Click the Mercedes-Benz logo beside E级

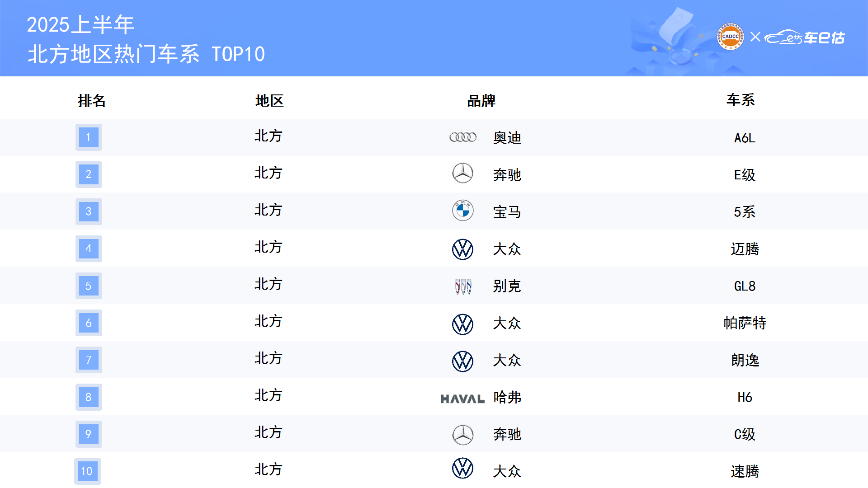(x=463, y=174)
